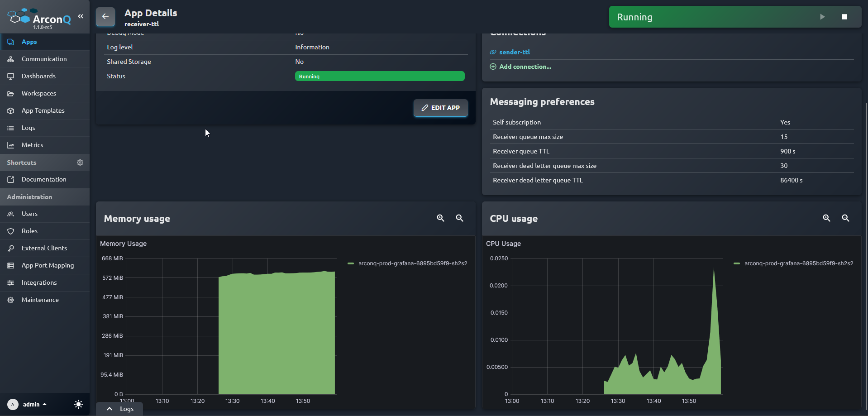The image size is (868, 416).
Task: Click the admin avatar icon
Action: pos(13,404)
